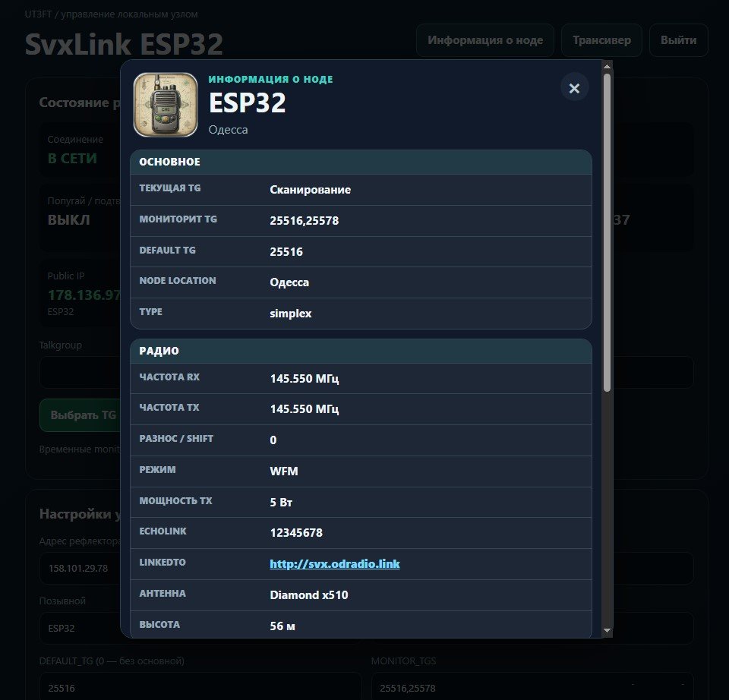This screenshot has width=729, height=700.
Task: Click the public IP address 178.136.97
Action: (84, 295)
